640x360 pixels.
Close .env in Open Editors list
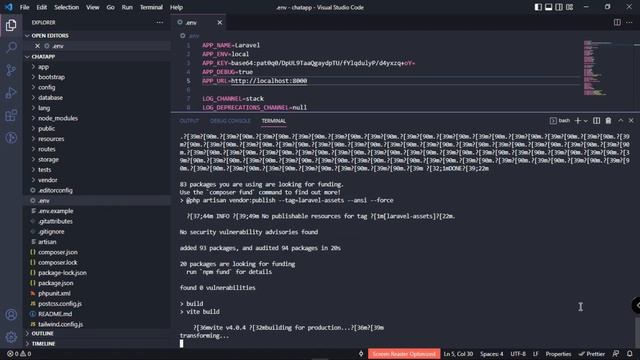click(x=37, y=46)
